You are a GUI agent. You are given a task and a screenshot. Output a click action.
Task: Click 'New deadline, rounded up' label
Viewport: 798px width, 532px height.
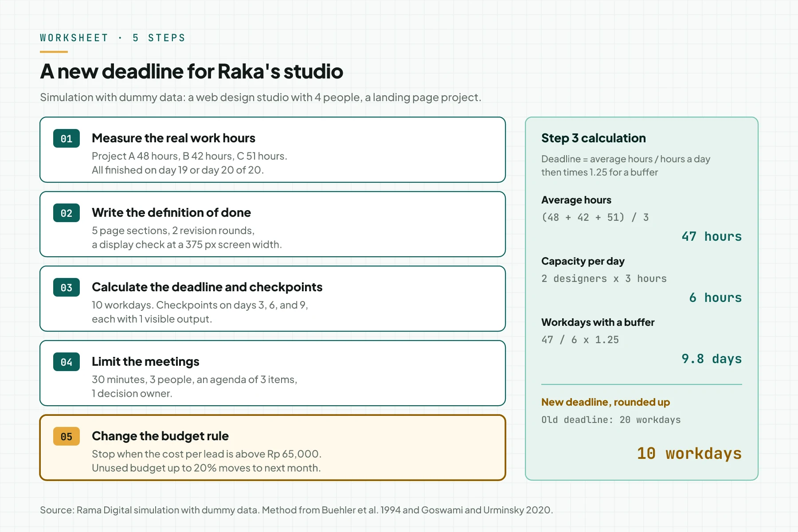606,402
